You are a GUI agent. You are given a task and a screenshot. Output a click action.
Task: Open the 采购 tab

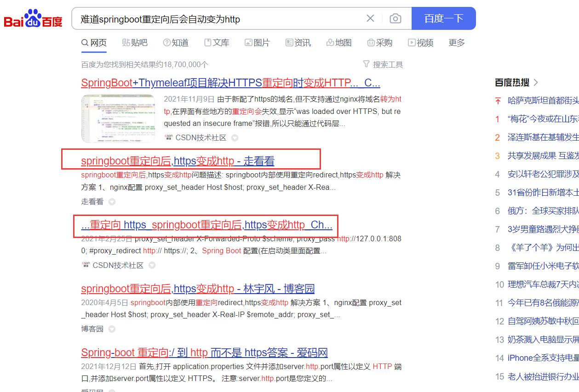[379, 43]
